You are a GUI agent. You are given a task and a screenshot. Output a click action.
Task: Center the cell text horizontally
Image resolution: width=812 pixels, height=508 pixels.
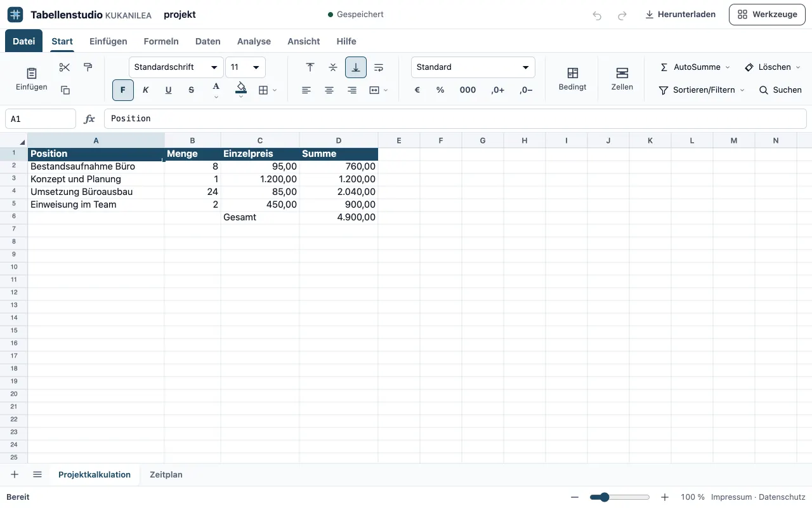point(329,90)
